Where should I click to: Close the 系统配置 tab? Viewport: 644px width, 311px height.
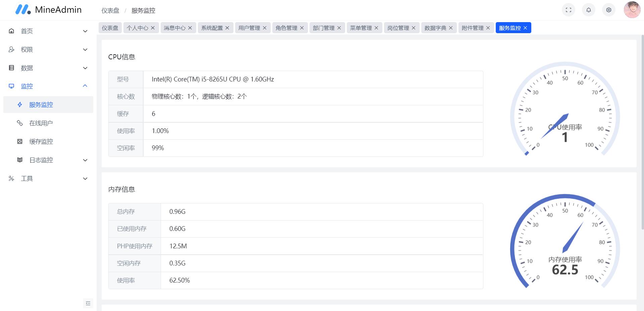click(x=227, y=28)
